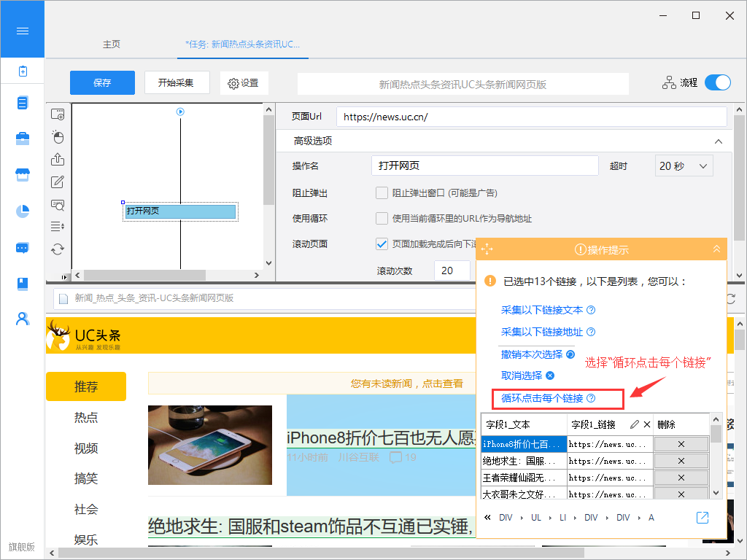Enable 使用当前循环里的URL作为导航地址 checkbox
This screenshot has height=560, width=747.
(382, 218)
